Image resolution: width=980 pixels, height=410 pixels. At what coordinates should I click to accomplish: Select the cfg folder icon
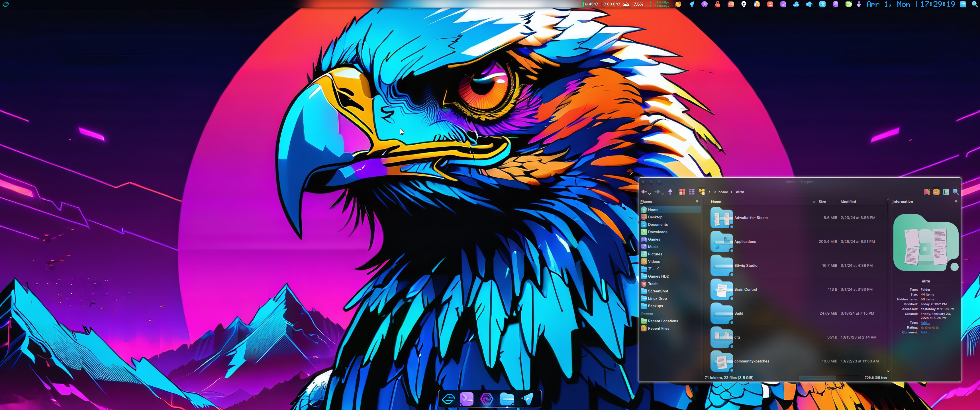pos(722,338)
